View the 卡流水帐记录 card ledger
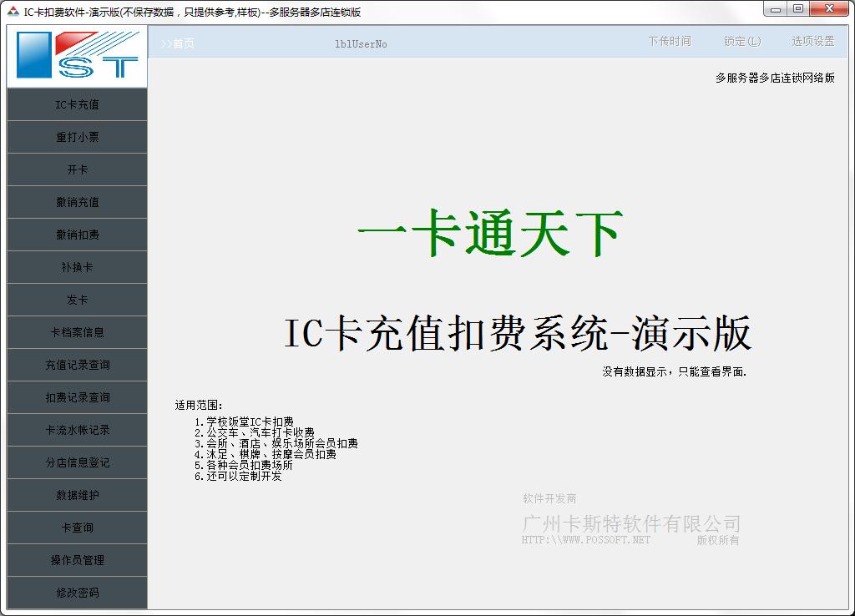Image resolution: width=855 pixels, height=616 pixels. [x=77, y=430]
